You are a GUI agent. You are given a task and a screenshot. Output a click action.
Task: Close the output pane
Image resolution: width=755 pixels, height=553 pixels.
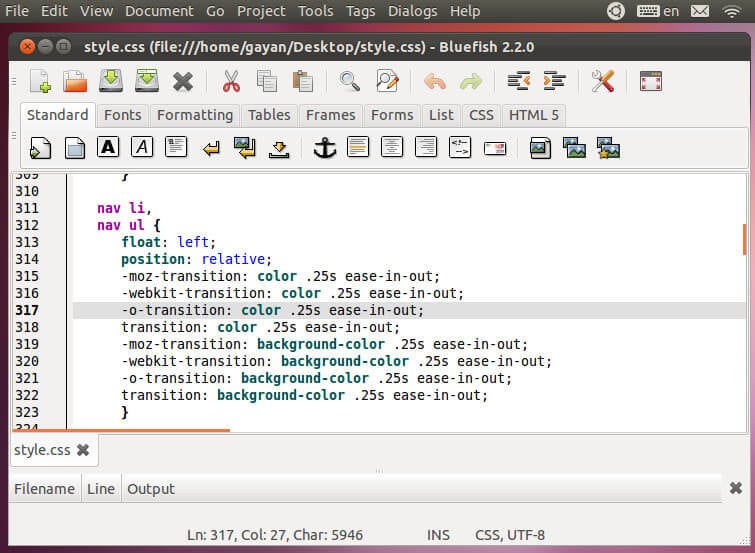click(x=735, y=488)
